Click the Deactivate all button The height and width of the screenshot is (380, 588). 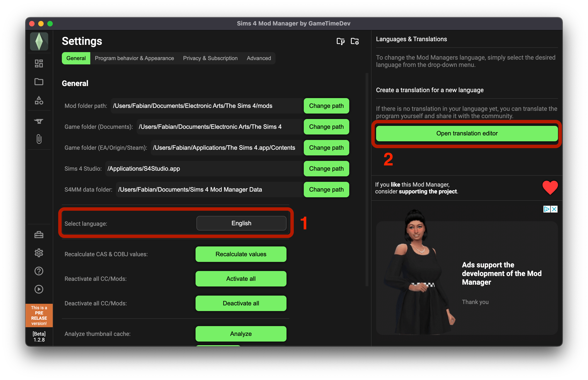pyautogui.click(x=241, y=303)
